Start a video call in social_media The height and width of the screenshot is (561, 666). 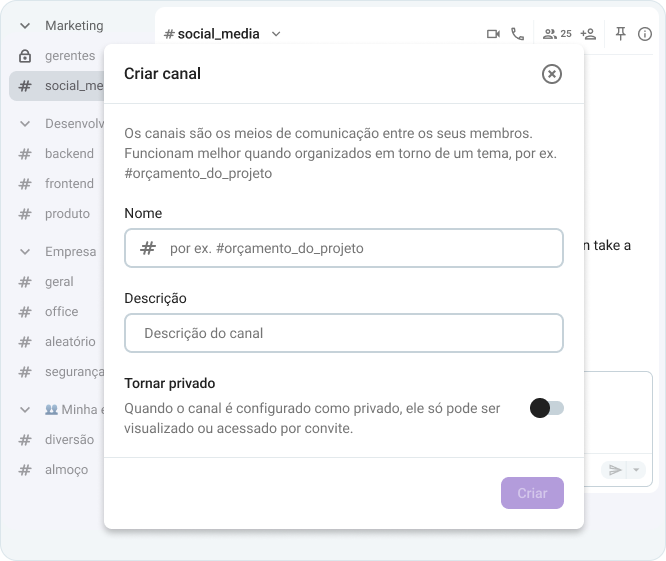tap(493, 34)
